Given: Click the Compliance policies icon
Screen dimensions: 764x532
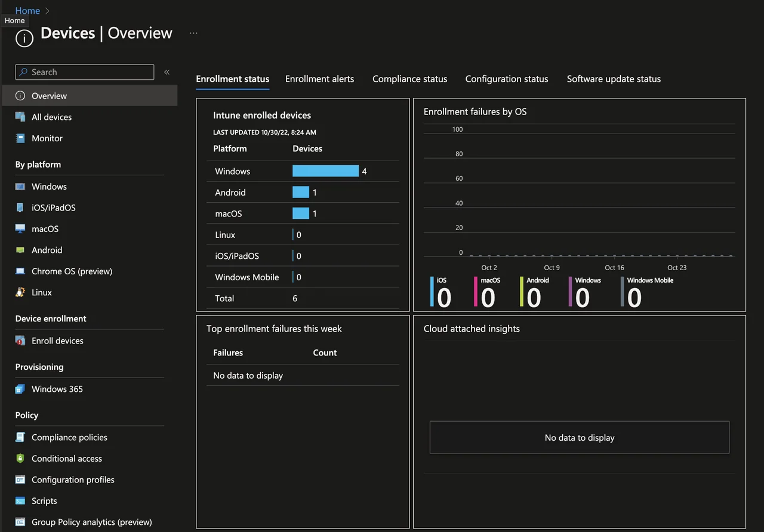Looking at the screenshot, I should (x=20, y=437).
